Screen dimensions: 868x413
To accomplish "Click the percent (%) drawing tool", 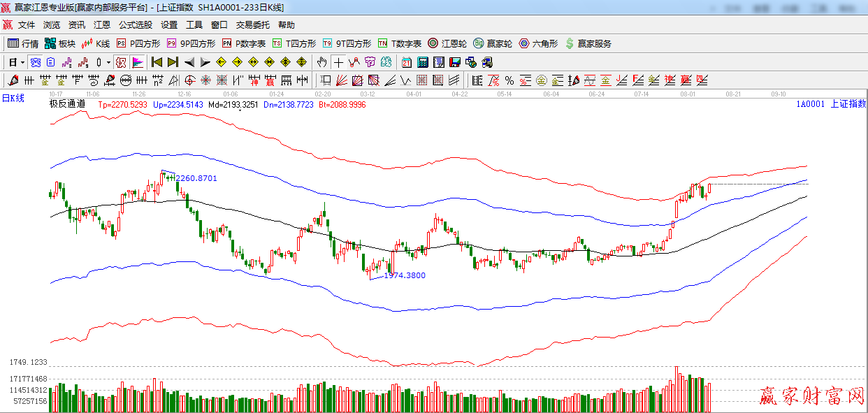I will coord(509,80).
